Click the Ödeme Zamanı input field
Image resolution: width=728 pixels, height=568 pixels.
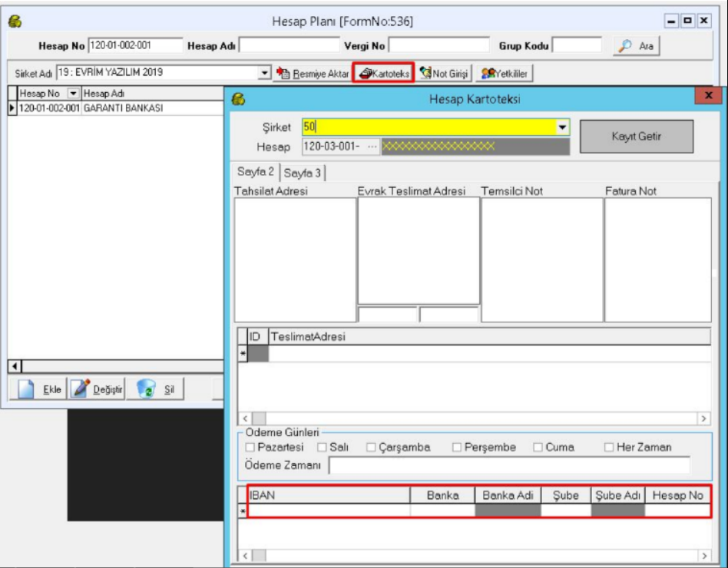509,465
